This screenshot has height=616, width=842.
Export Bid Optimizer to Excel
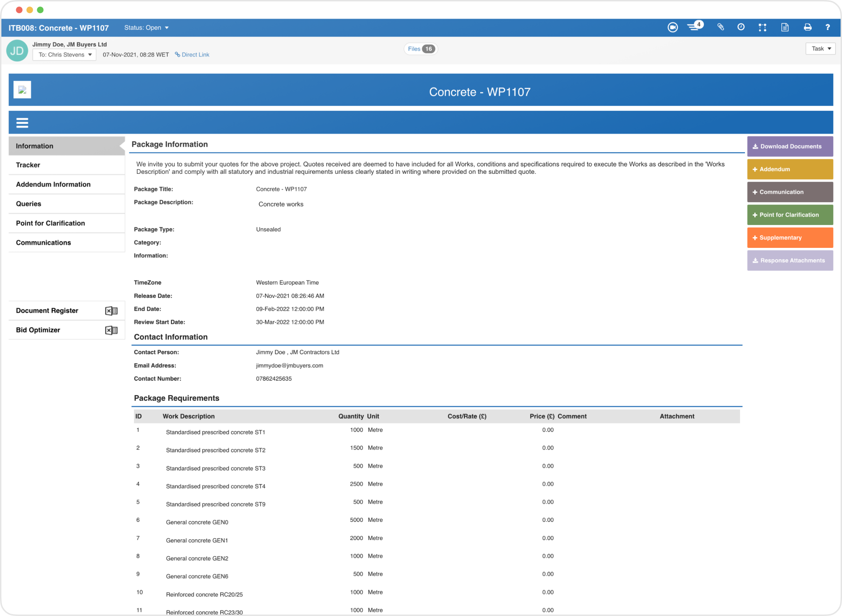pos(111,330)
